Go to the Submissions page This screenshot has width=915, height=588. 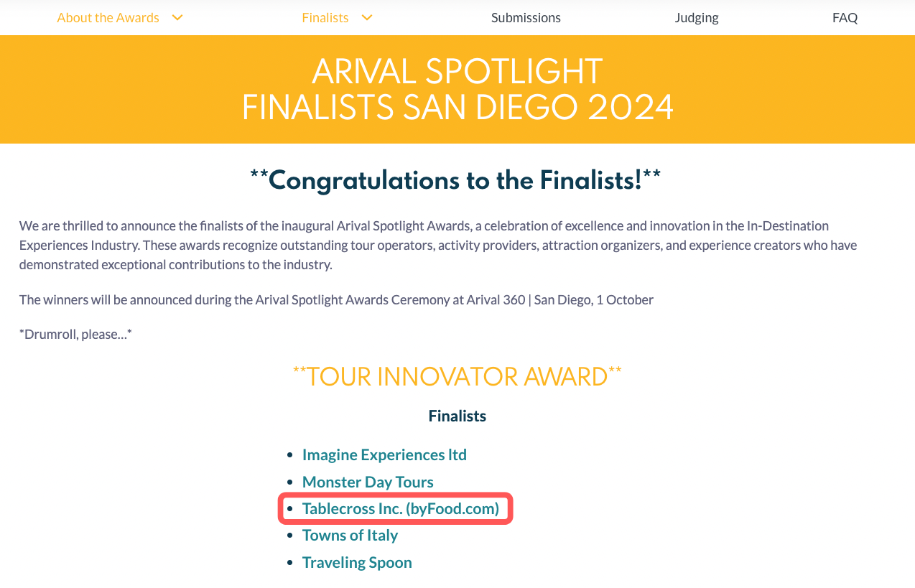[x=526, y=18]
